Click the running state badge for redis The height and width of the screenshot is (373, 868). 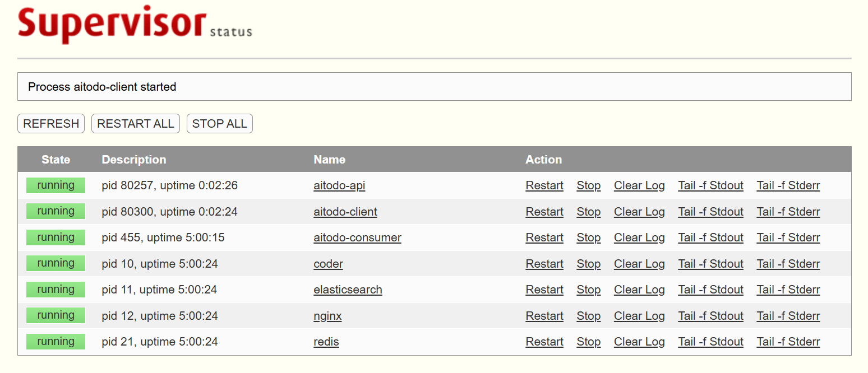[56, 342]
